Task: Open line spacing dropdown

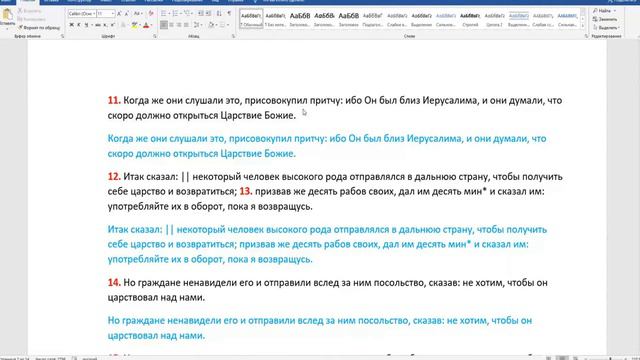Action: point(198,25)
